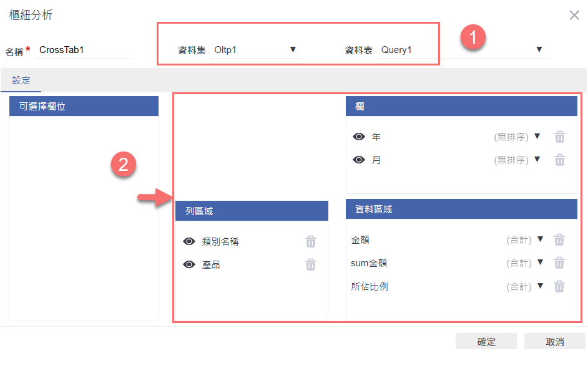The image size is (588, 366).
Task: Click the 名稱 CrossTab1 input field
Action: click(x=84, y=51)
